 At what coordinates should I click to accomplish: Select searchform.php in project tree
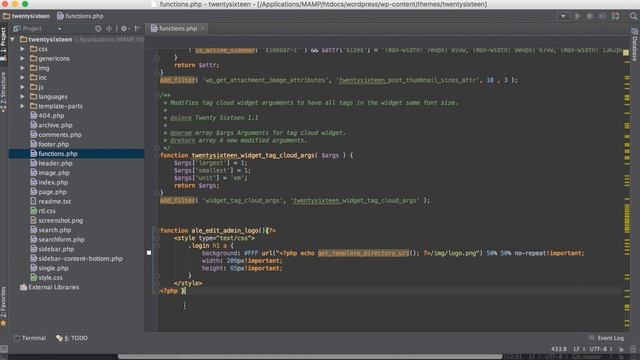click(x=58, y=240)
